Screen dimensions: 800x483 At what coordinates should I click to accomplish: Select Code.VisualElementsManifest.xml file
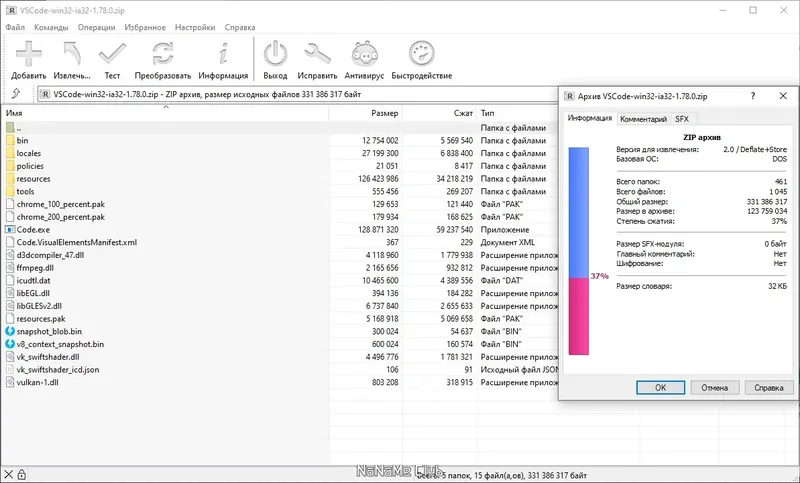click(x=77, y=242)
